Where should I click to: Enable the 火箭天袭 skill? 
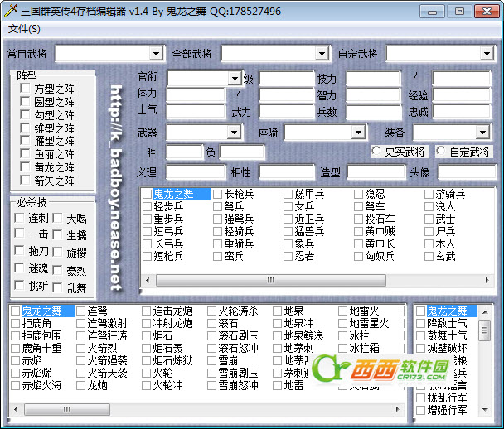pos(80,373)
